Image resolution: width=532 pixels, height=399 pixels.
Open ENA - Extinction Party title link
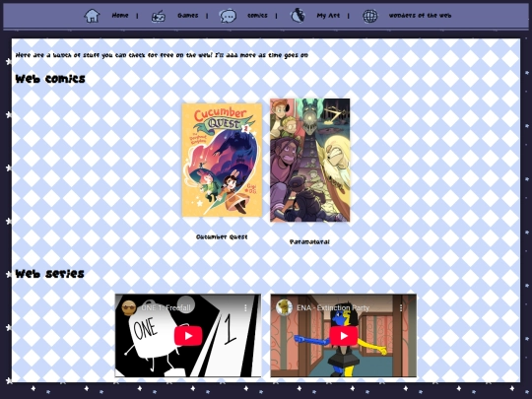tap(333, 307)
